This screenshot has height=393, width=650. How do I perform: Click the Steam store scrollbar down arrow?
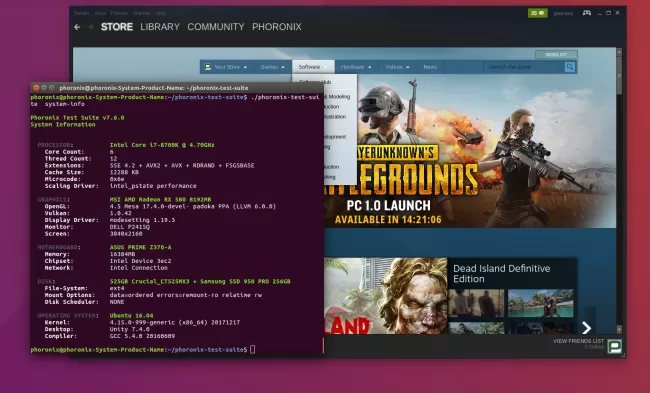(x=619, y=330)
